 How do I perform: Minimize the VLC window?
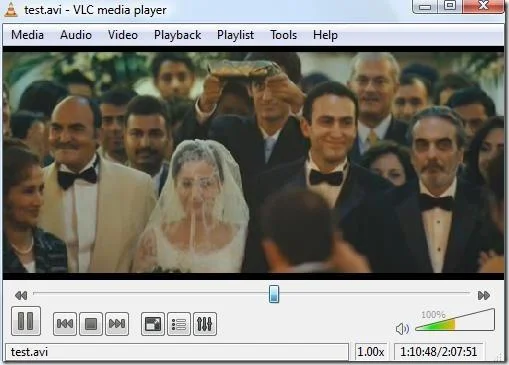pos(425,6)
